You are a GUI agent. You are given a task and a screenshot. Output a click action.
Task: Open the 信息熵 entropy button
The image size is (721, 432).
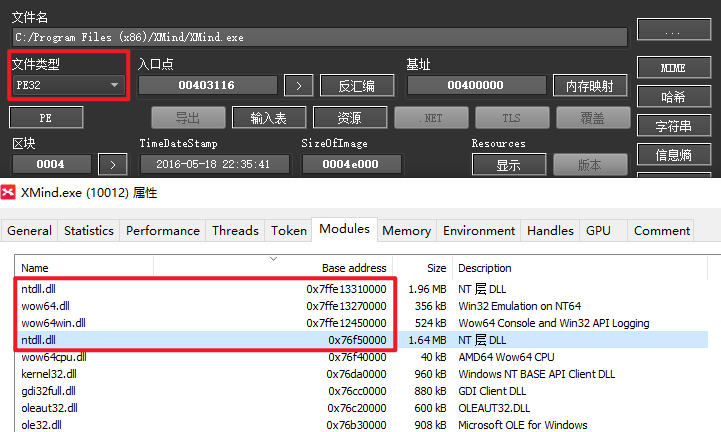click(674, 155)
